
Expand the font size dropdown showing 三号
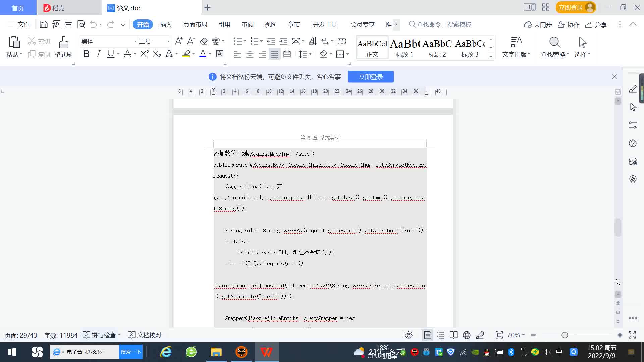tap(168, 41)
